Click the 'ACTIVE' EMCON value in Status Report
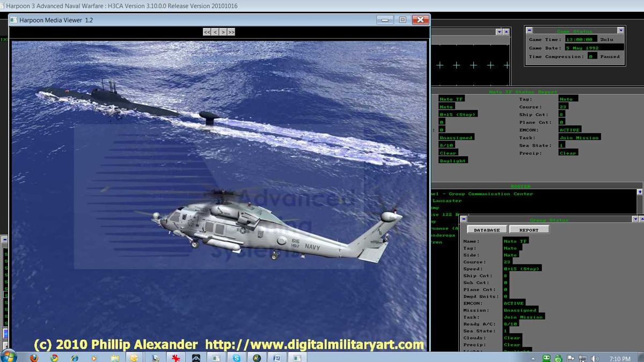 point(569,130)
